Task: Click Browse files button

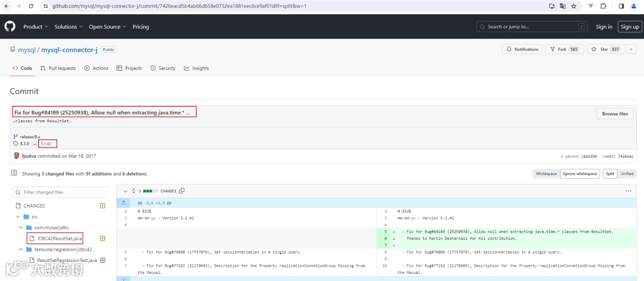Action: (x=615, y=114)
